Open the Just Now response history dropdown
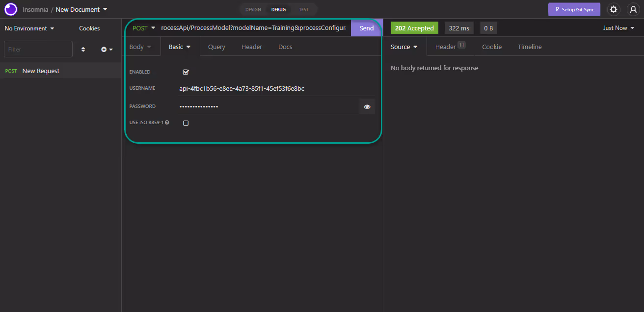The width and height of the screenshot is (644, 312). 618,28
